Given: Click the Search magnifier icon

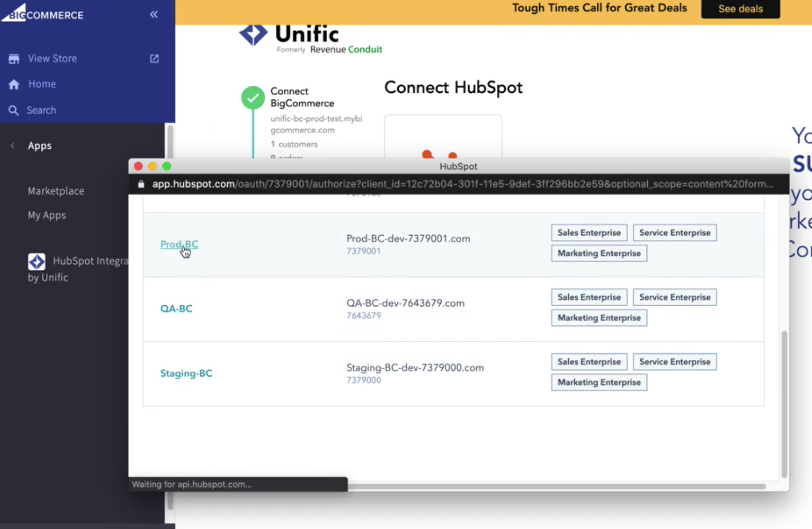Looking at the screenshot, I should pos(14,110).
